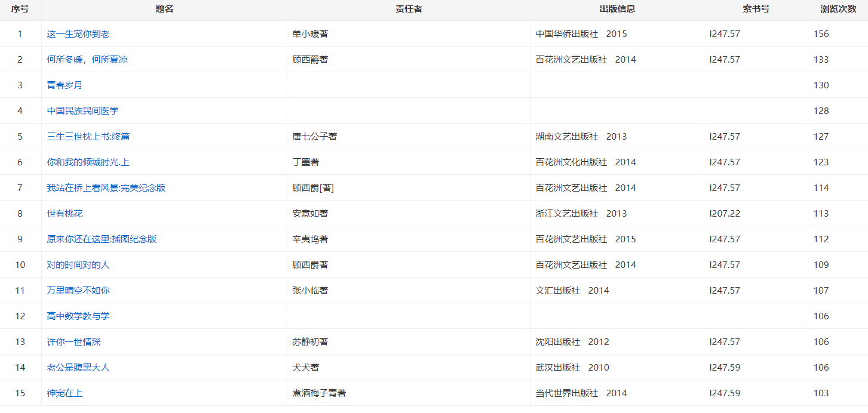Click publisher 文汇出版社 2014
This screenshot has height=413, width=868.
(x=572, y=291)
